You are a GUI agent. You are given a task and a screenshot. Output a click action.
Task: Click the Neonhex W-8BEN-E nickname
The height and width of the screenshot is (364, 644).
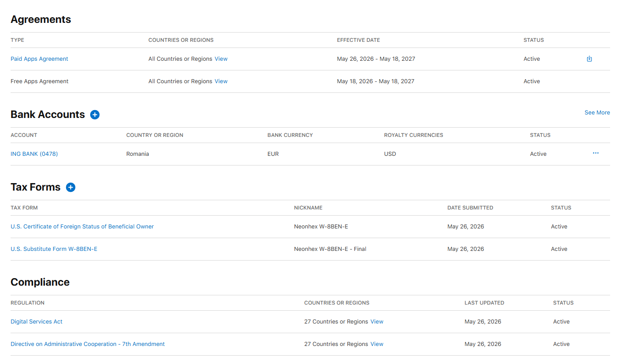tap(321, 227)
